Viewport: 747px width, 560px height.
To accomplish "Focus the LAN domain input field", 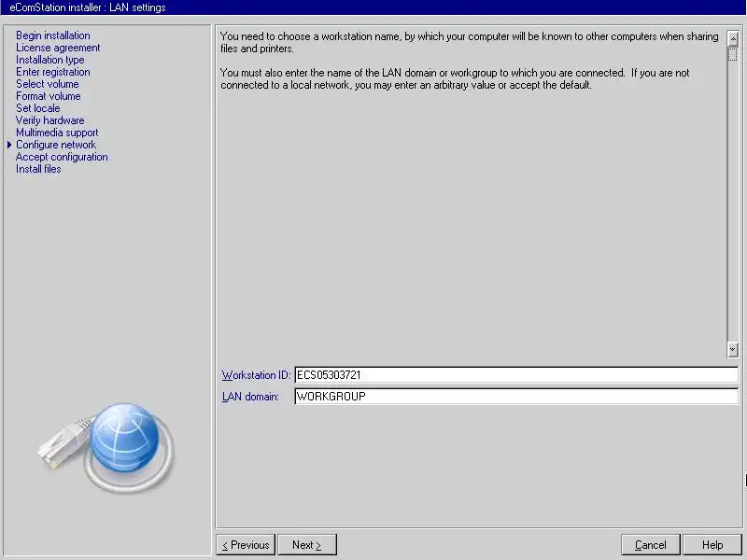I will click(516, 396).
